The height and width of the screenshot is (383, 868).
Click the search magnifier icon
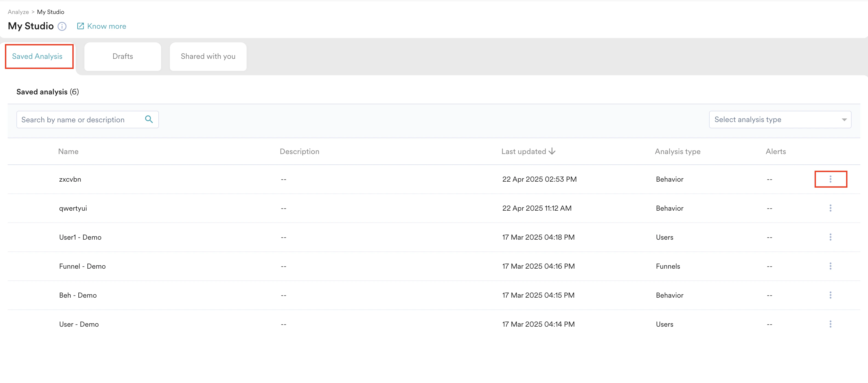pyautogui.click(x=149, y=120)
